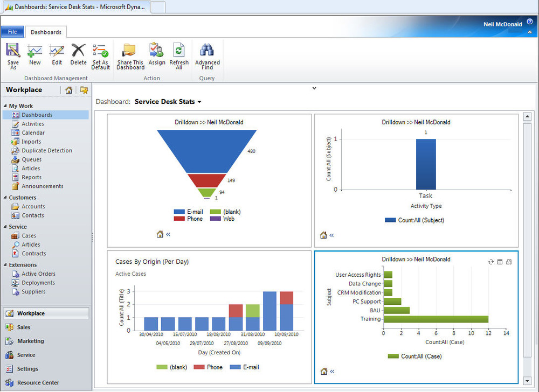Refresh the Training subject chart

pyautogui.click(x=490, y=262)
